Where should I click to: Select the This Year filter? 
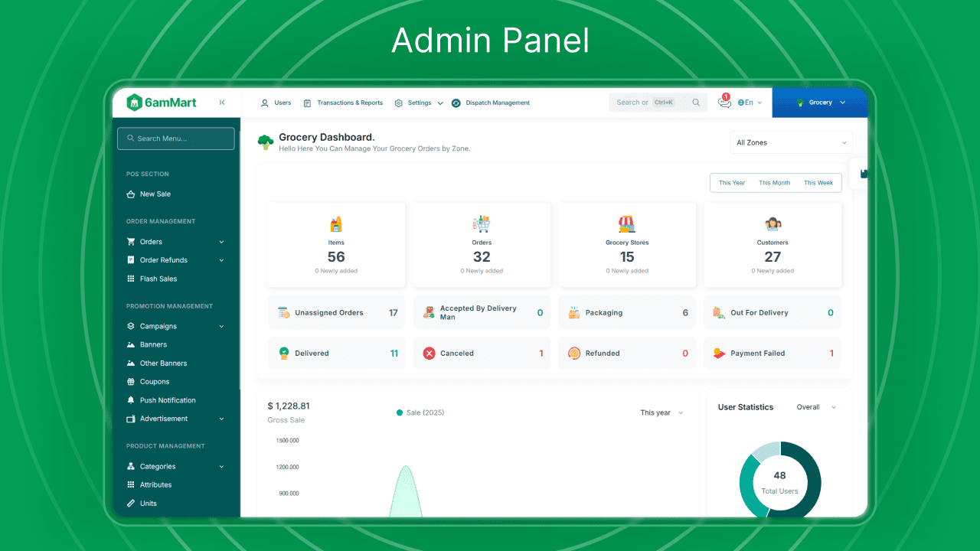[731, 183]
